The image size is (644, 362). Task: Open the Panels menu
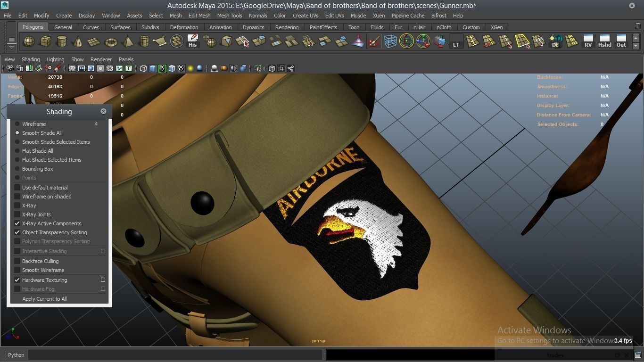point(126,59)
